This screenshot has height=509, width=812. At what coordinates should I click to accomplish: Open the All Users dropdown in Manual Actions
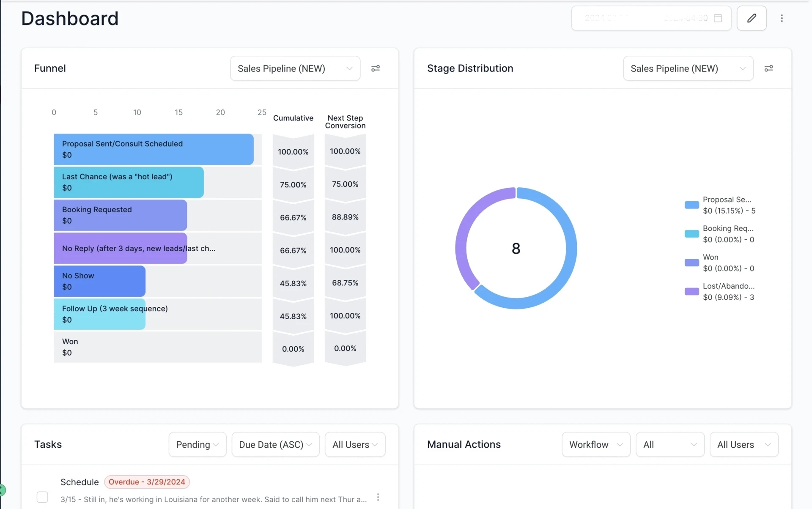[x=744, y=444]
